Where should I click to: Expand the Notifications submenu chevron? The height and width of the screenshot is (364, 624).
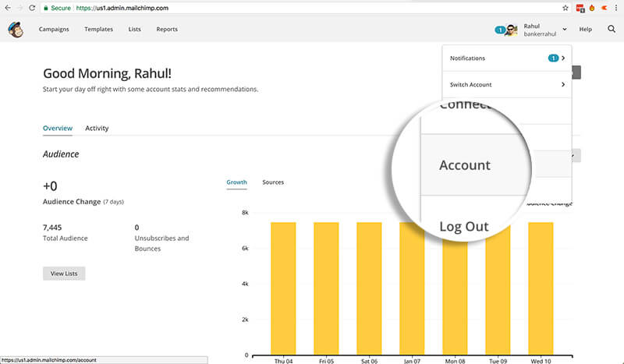click(x=563, y=58)
